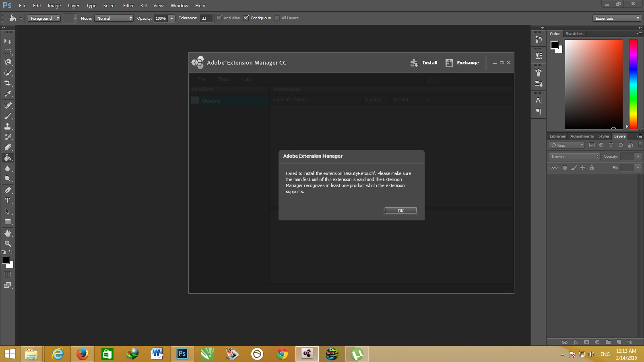Click the Tolerance input field
The image size is (644, 362).
[206, 18]
